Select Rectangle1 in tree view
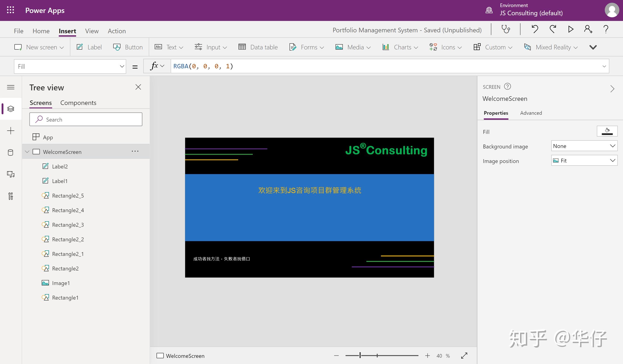 point(86,298)
